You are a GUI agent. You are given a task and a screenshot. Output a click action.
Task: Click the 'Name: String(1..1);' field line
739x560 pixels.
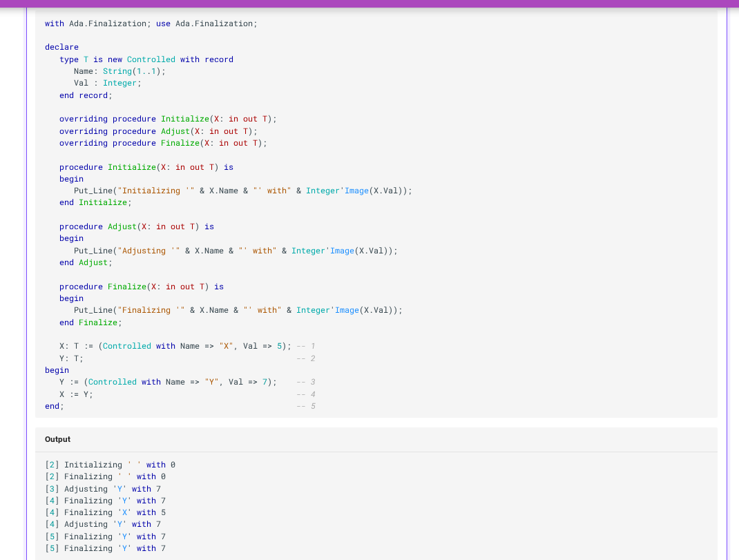[x=119, y=71]
